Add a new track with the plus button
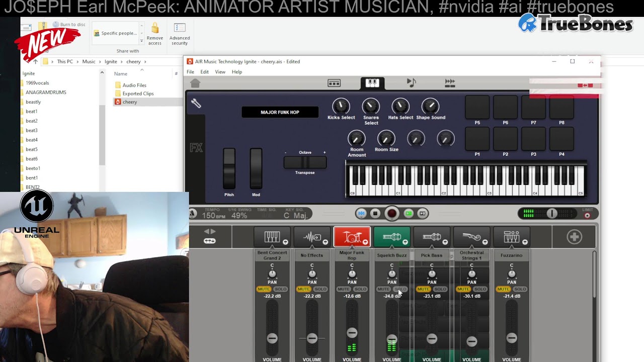This screenshot has width=644, height=362. 574,237
